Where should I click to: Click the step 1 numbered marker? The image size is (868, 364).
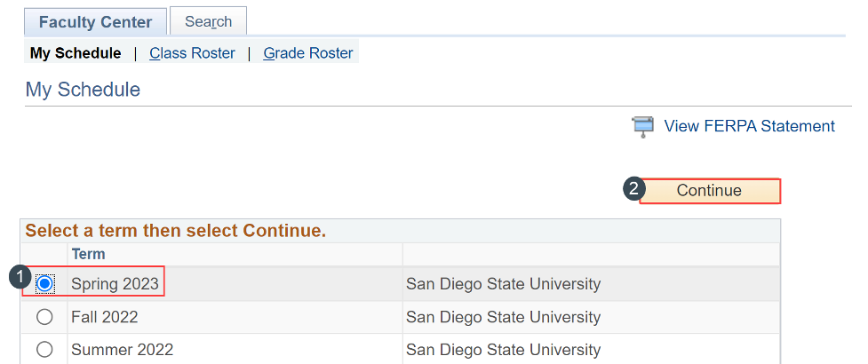coord(20,277)
